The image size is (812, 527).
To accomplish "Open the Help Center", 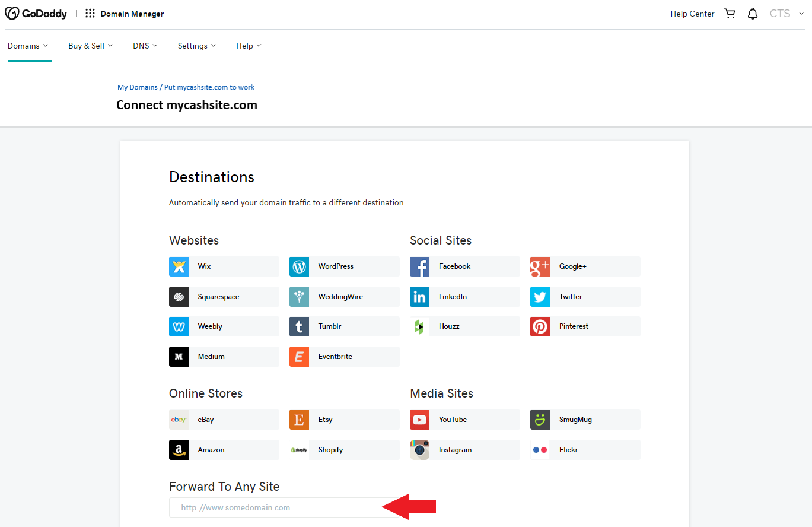I will pyautogui.click(x=692, y=13).
